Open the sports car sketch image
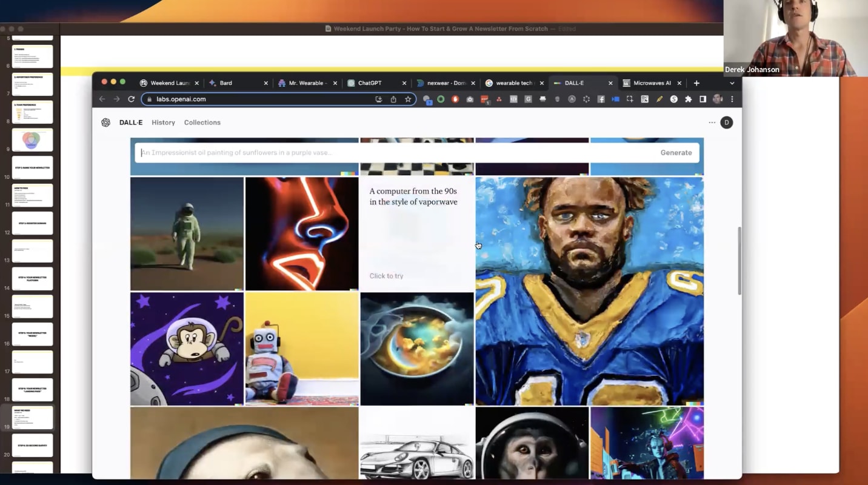Screen dimensions: 868x485 417,443
